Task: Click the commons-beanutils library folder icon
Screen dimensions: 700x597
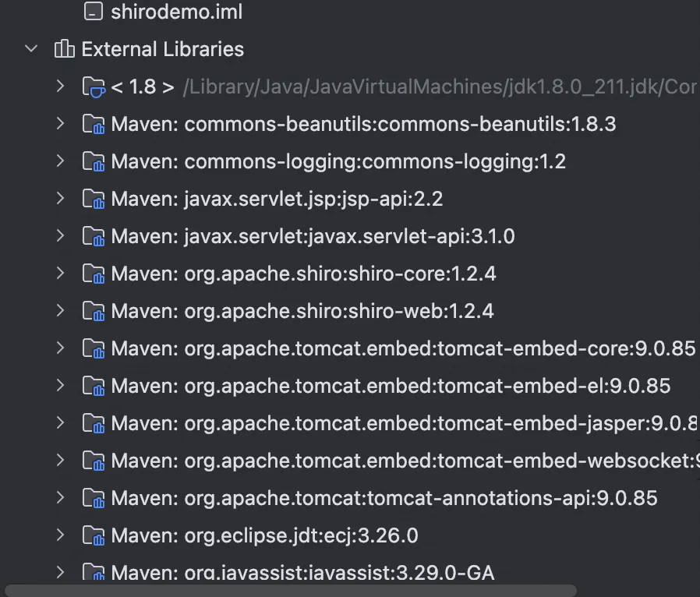Action: (93, 124)
